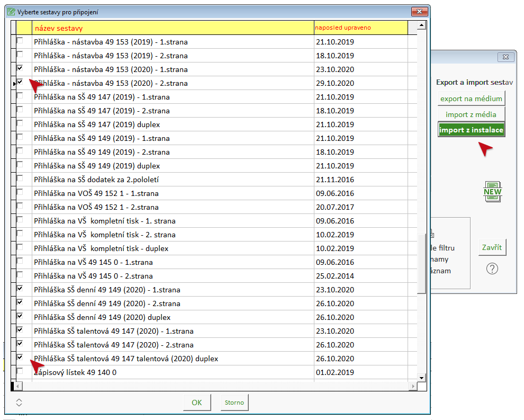
Task: Click the horizontal scrollbar left arrow
Action: tap(19, 386)
